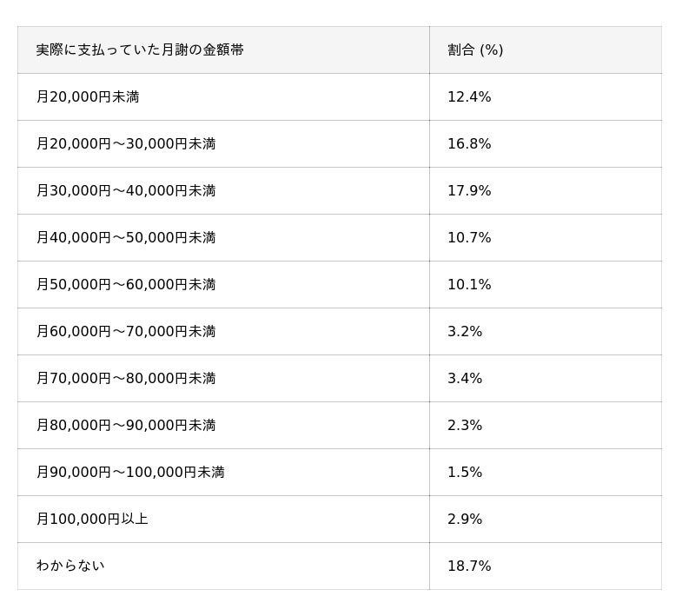695x616 pixels.
Task: Click the 10.1% value
Action: pos(469,285)
